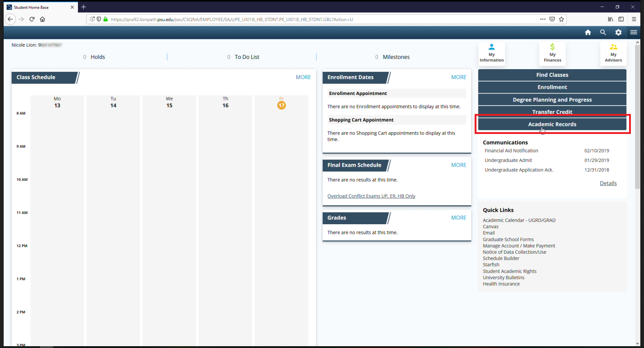
Task: Close the Student Home Base tab
Action: coord(72,7)
